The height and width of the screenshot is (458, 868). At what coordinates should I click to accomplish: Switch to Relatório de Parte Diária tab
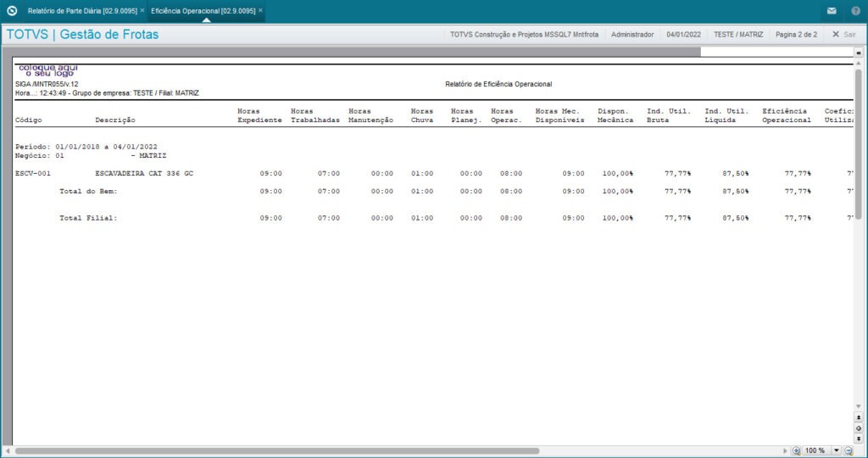[82, 10]
